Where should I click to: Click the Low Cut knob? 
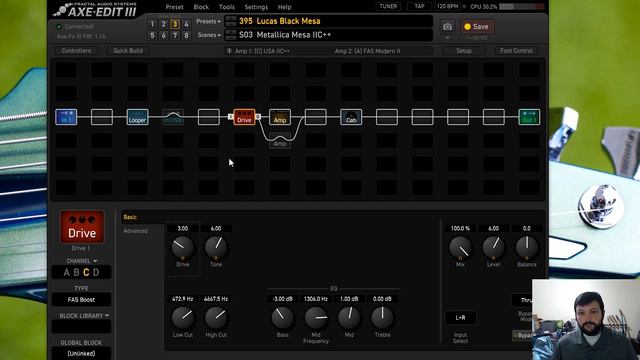pos(182,318)
